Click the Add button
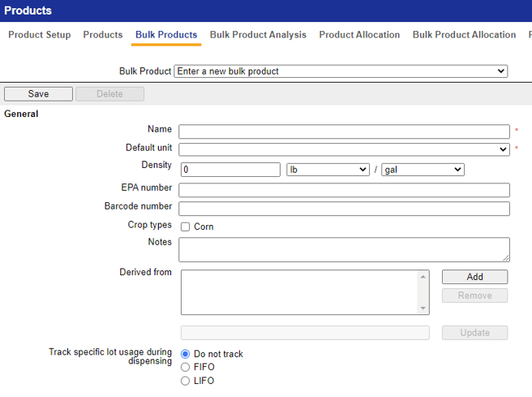 tap(474, 277)
